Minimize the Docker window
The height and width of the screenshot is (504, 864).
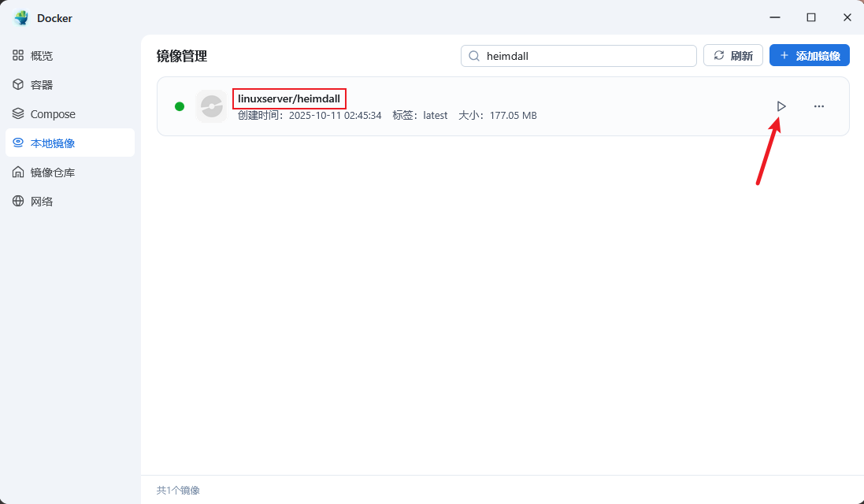tap(775, 17)
